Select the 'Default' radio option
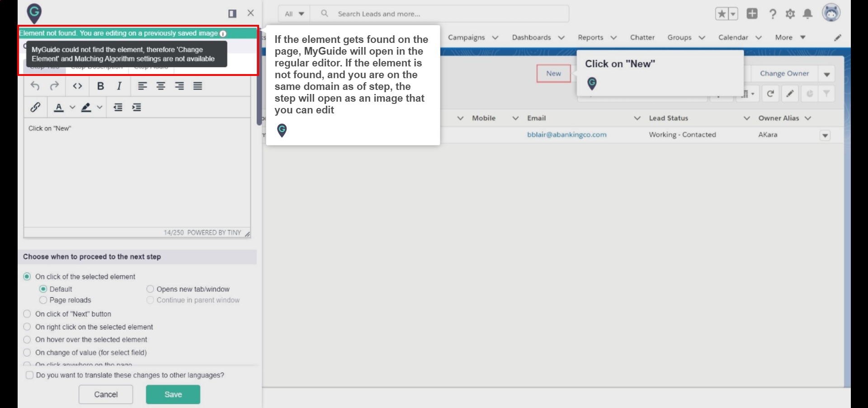Screen dimensions: 868x408 tap(43, 289)
